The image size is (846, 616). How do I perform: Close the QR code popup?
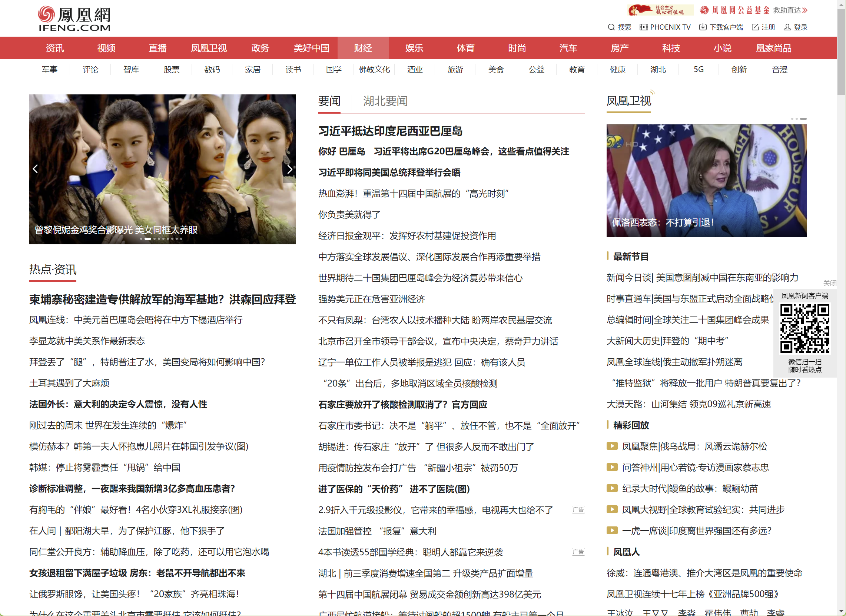tap(829, 283)
